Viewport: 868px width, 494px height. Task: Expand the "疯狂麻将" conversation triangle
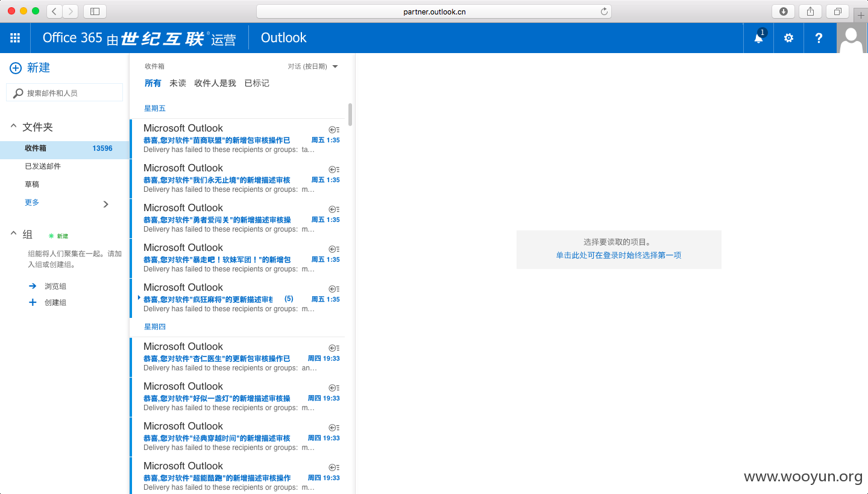pyautogui.click(x=139, y=298)
